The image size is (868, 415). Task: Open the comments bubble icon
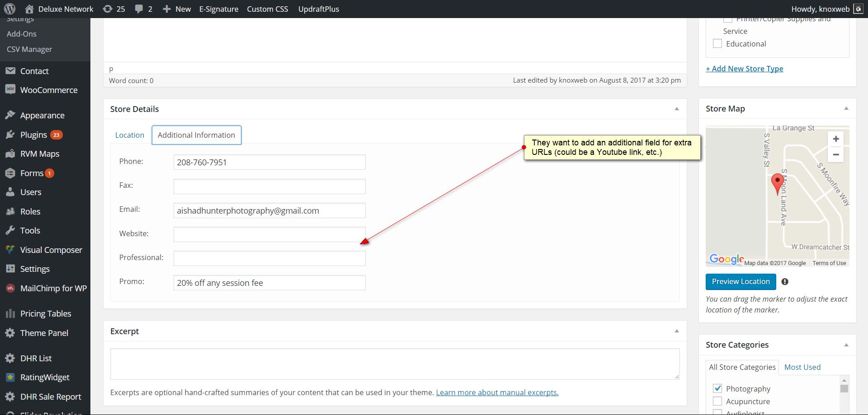(139, 9)
